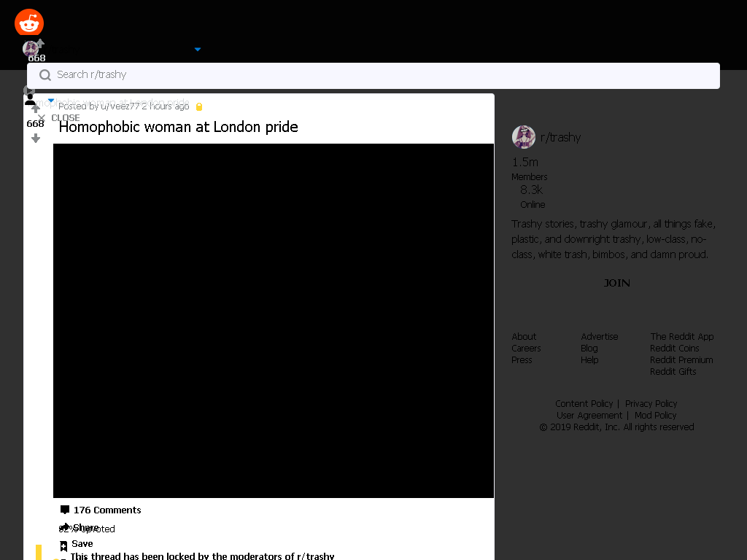
Task: Click the Save button label
Action: 82,543
